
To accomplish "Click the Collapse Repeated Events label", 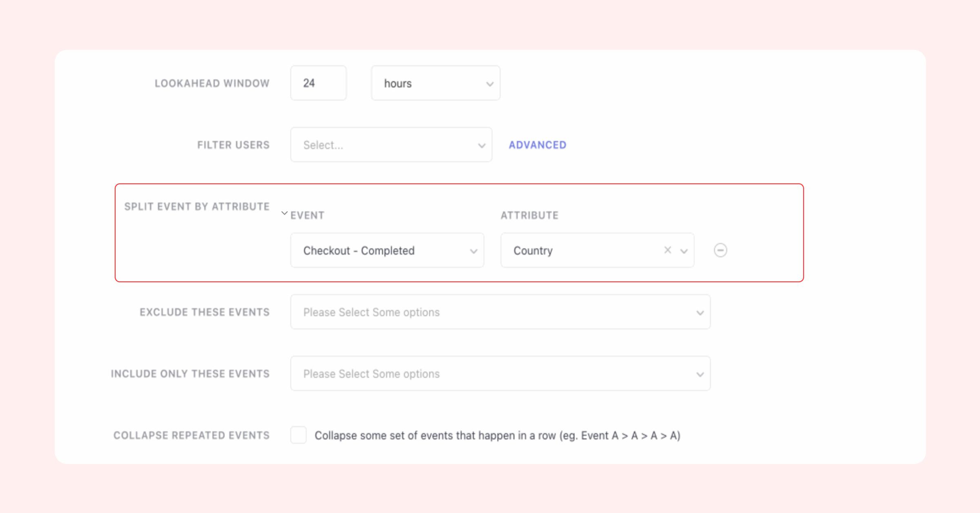I will click(192, 435).
